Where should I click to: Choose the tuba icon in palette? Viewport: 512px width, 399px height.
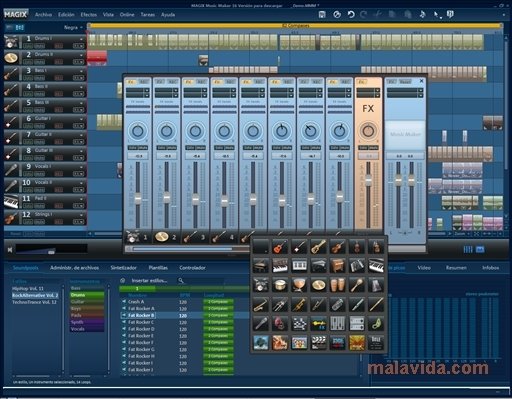tap(338, 305)
